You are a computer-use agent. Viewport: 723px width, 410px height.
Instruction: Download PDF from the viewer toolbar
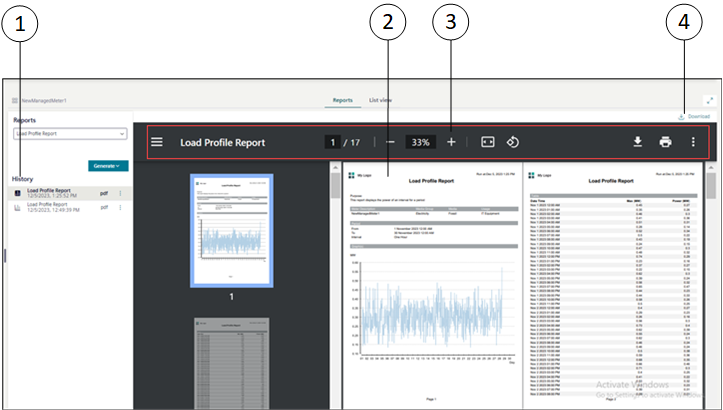[637, 142]
